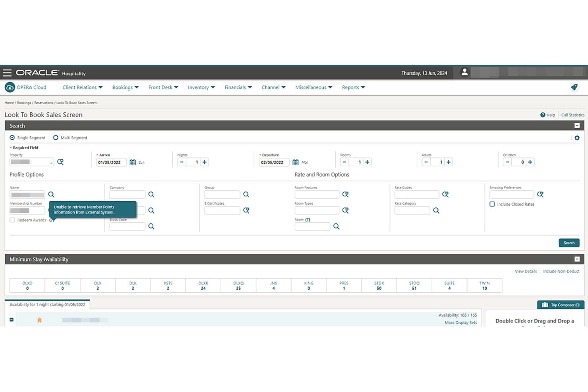Click the Arrival date field

pos(111,162)
